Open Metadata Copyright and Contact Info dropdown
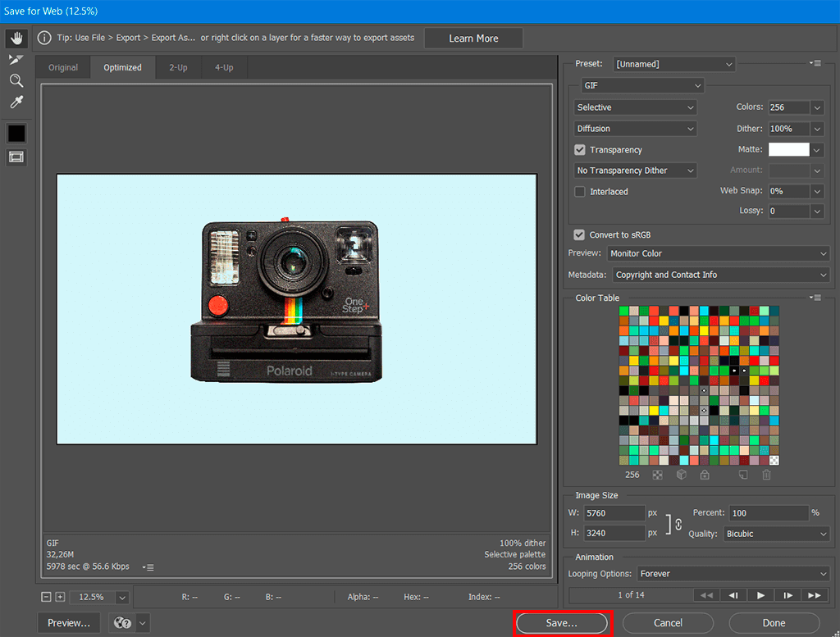Viewport: 840px width, 637px height. tap(721, 275)
